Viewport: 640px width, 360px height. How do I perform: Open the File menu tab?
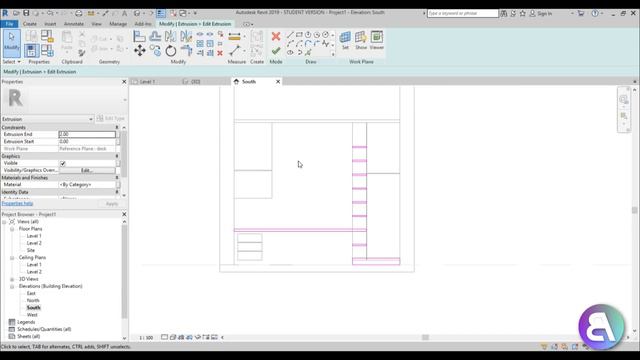pyautogui.click(x=9, y=24)
